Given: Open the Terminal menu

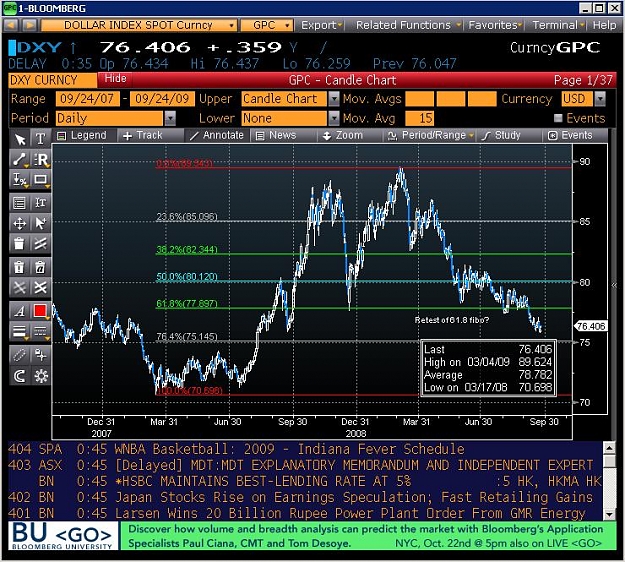Looking at the screenshot, I should tap(558, 25).
